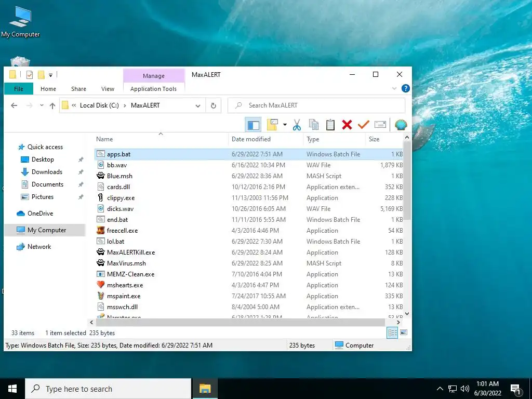Click the red X Delete icon

coord(347,125)
